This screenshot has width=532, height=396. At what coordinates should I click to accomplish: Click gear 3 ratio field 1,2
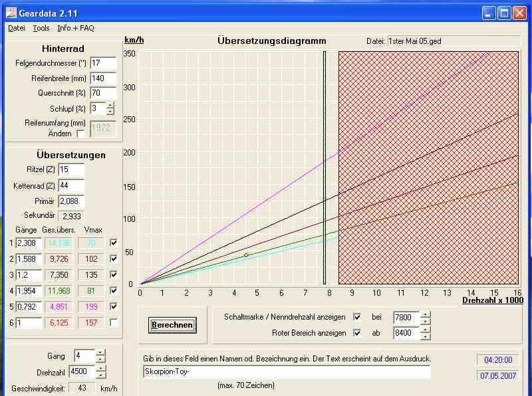[x=29, y=274]
